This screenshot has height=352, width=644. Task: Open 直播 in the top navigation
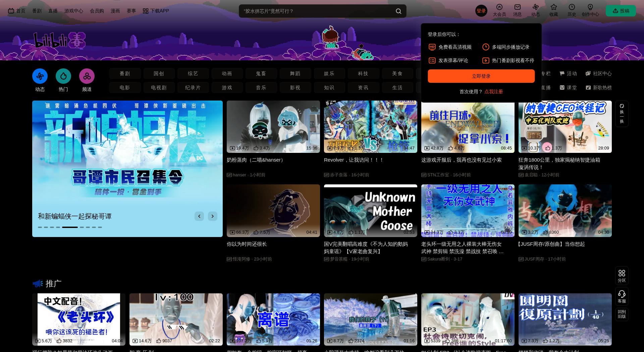[x=53, y=11]
